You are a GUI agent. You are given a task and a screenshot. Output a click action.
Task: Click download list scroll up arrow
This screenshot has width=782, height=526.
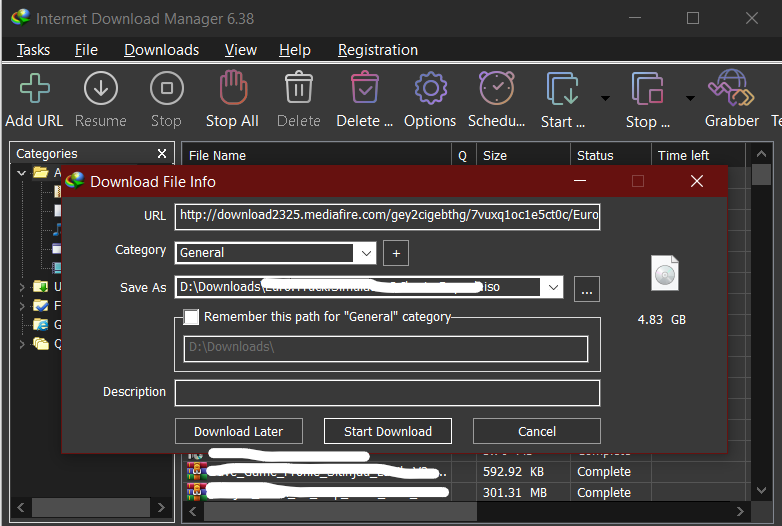[761, 154]
